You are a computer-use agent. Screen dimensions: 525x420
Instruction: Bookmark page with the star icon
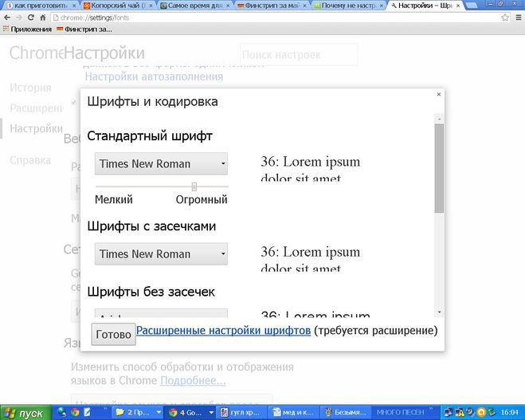(x=505, y=18)
